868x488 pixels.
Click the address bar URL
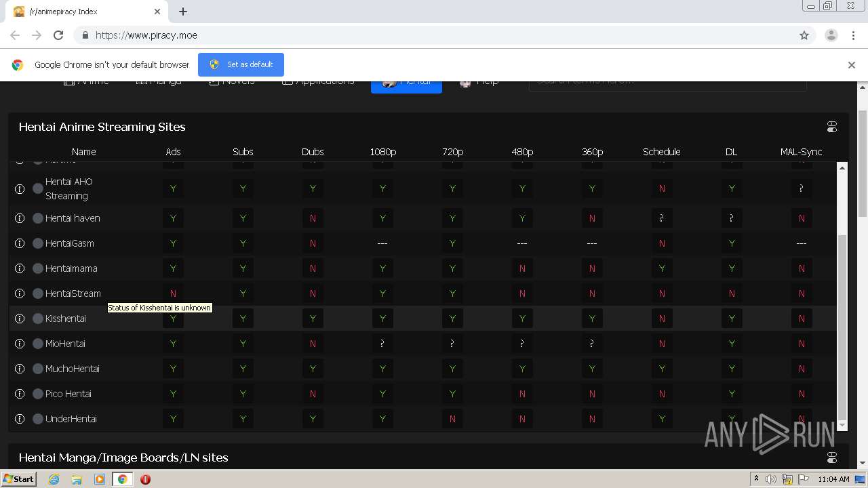point(146,35)
